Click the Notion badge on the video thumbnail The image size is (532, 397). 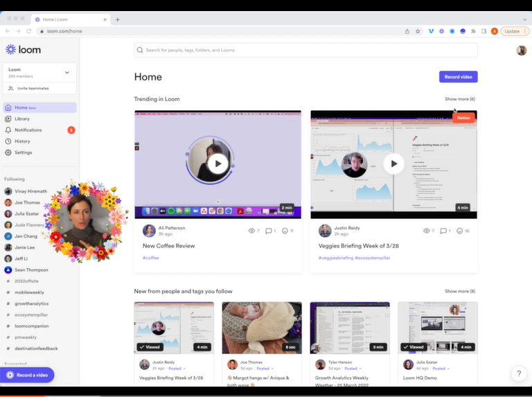click(x=463, y=118)
